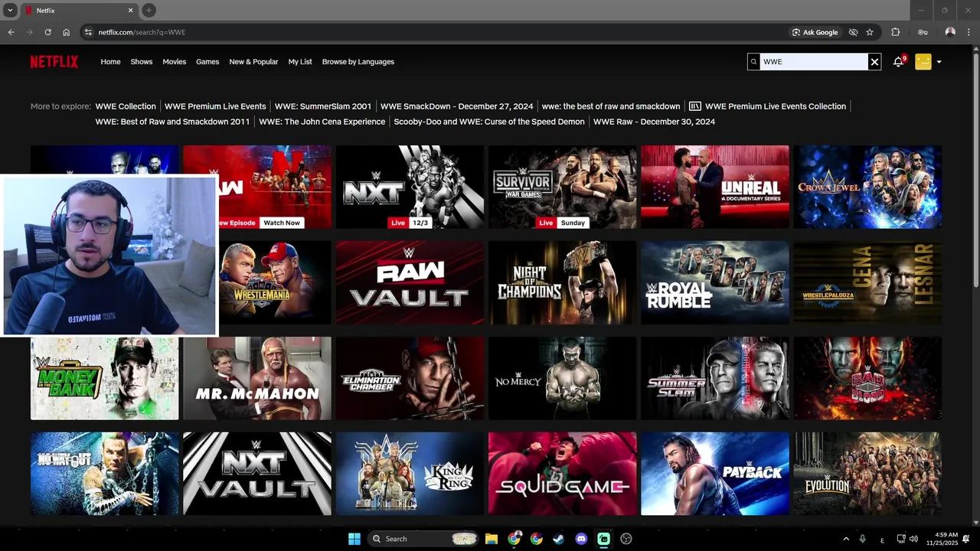Image resolution: width=980 pixels, height=551 pixels.
Task: Open the Evolution thumbnail
Action: pos(867,474)
